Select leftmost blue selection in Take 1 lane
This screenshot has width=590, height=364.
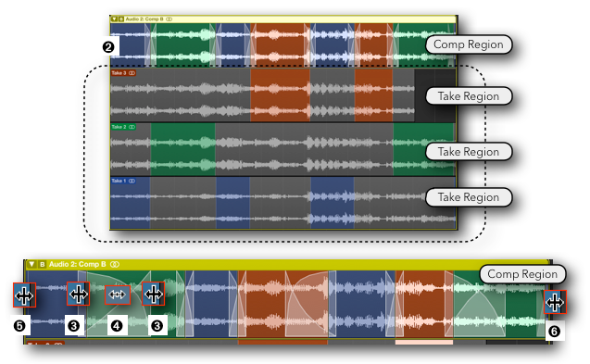pyautogui.click(x=131, y=203)
